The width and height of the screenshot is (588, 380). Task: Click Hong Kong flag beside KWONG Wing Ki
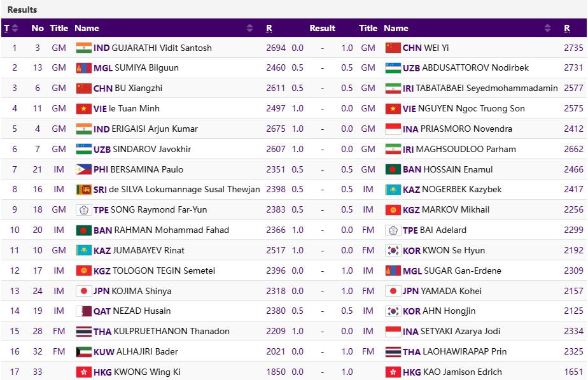[83, 372]
